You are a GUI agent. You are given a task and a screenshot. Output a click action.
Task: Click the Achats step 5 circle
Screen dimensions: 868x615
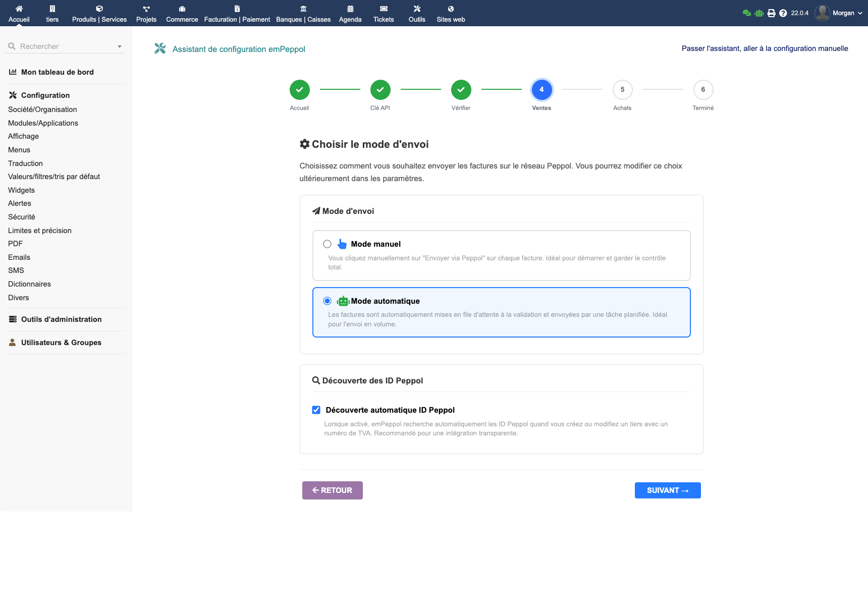click(623, 90)
